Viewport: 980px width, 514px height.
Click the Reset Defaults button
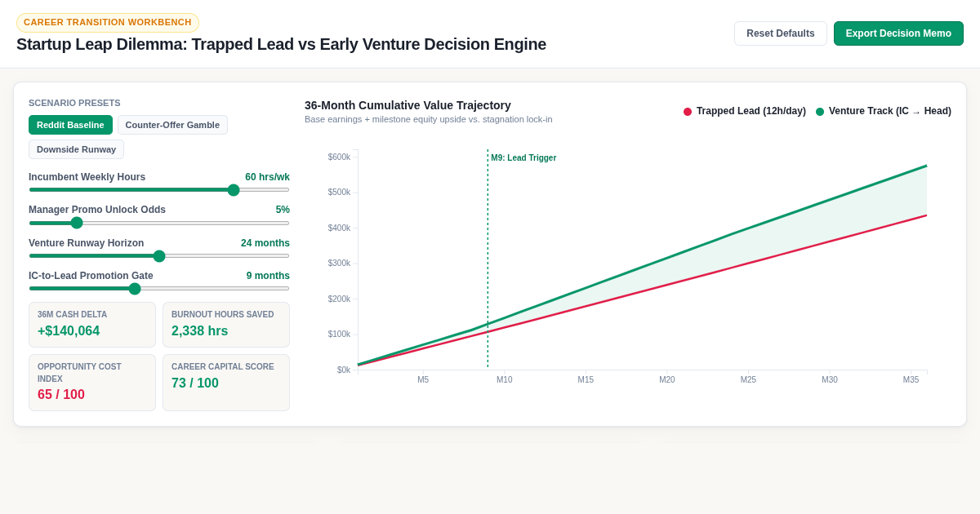[781, 33]
